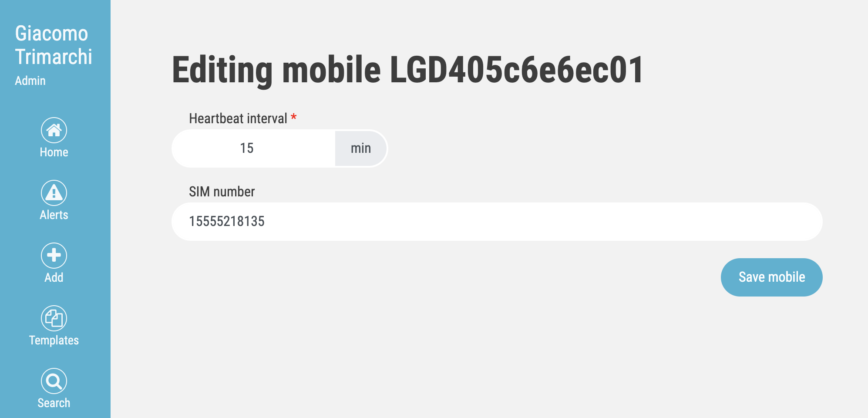The image size is (868, 418).
Task: Click the Add plus circle icon
Action: tap(54, 256)
